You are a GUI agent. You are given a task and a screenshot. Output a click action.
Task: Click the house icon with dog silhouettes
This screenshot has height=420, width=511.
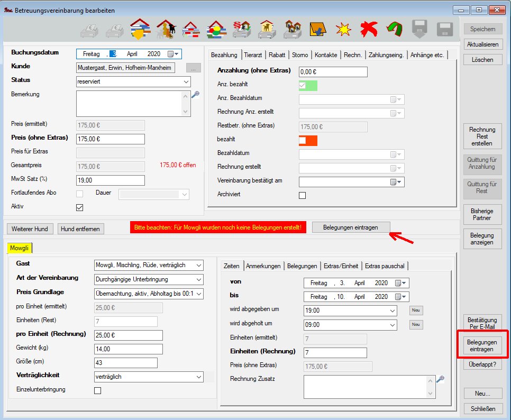click(166, 30)
